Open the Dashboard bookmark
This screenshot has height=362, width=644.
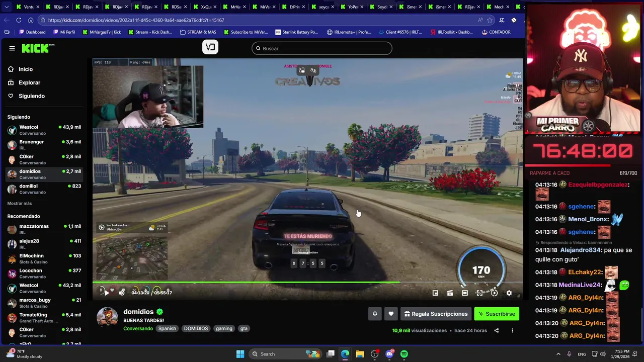coord(32,32)
